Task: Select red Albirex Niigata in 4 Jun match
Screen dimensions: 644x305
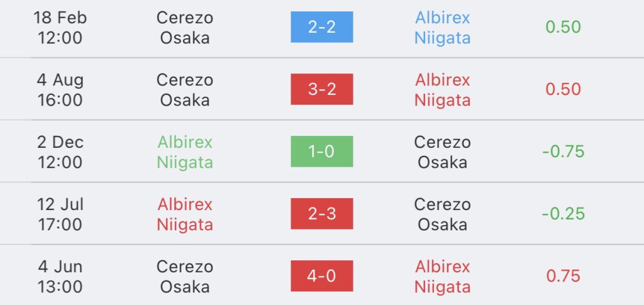Action: pos(442,276)
